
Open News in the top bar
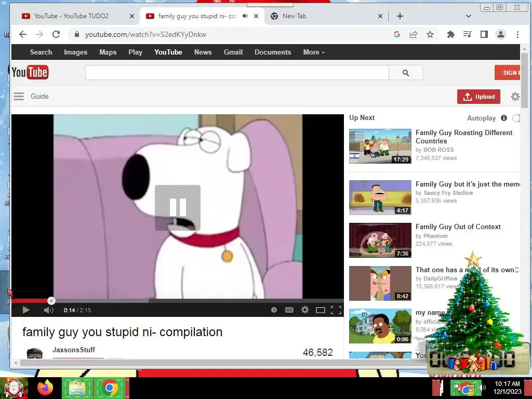[x=203, y=52]
